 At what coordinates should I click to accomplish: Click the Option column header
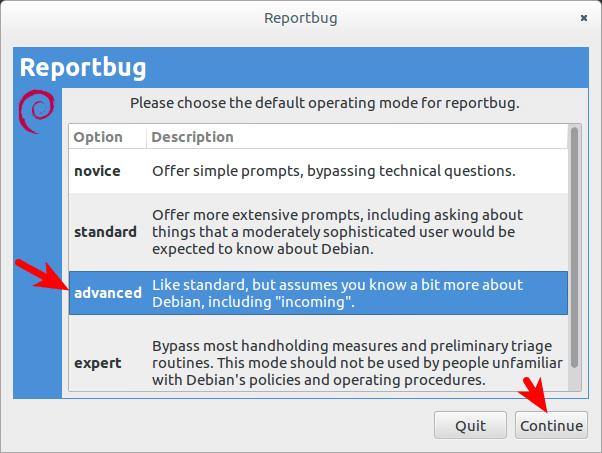[98, 137]
